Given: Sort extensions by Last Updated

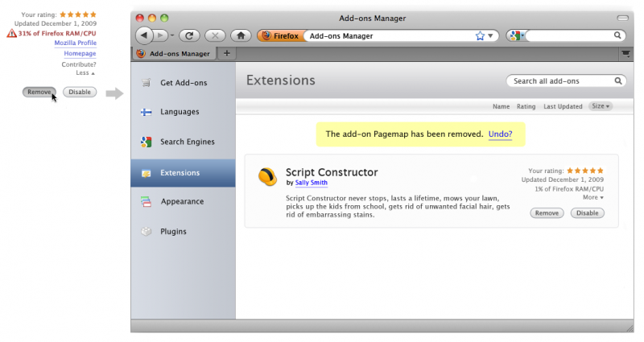Looking at the screenshot, I should coord(563,106).
